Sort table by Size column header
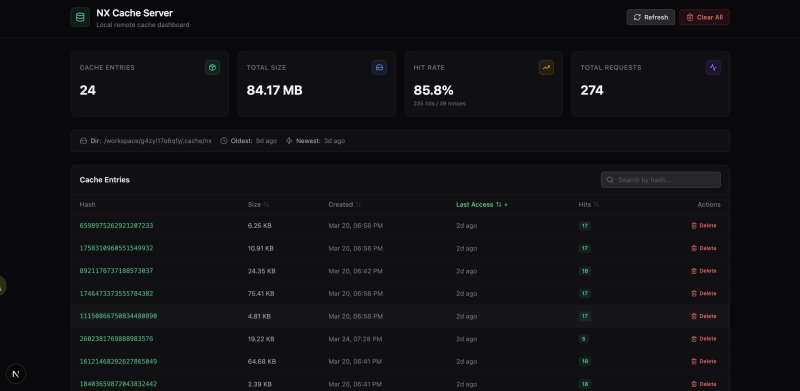This screenshot has height=391, width=800. [x=258, y=205]
